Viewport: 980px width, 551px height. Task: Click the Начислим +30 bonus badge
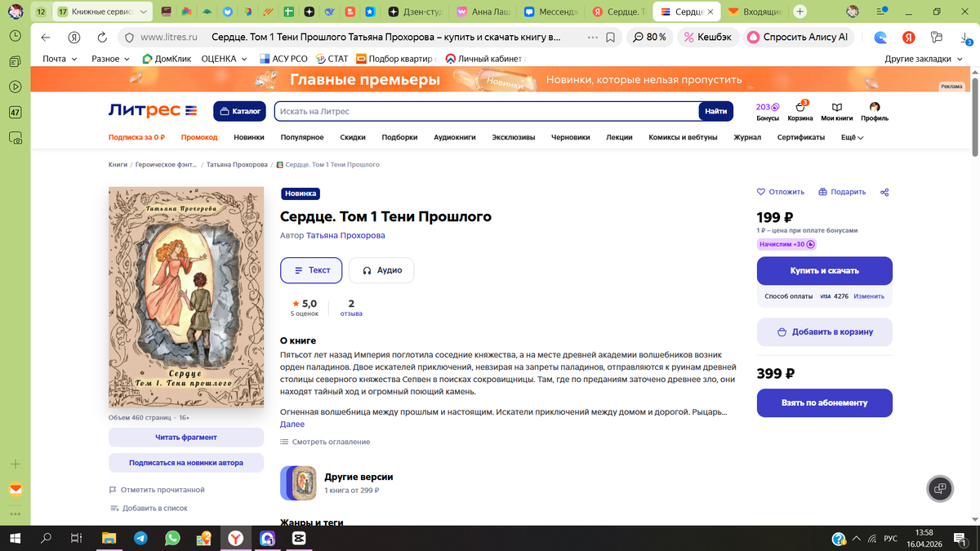click(x=786, y=244)
